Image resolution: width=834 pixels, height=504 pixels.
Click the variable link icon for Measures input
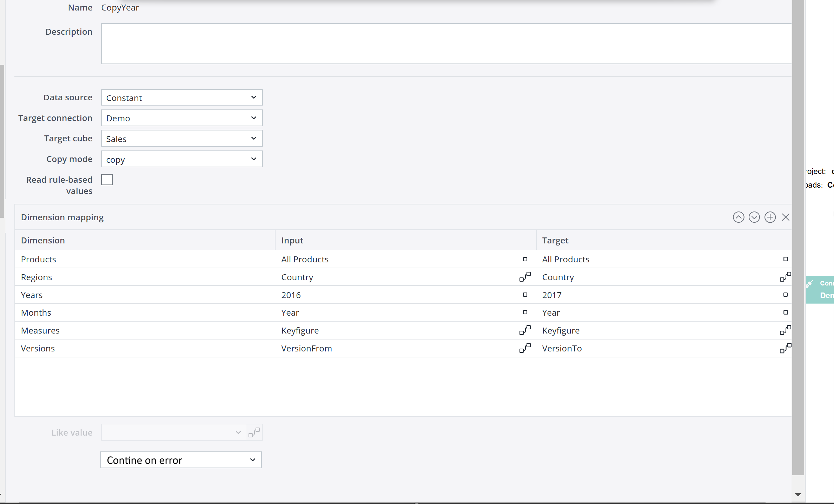pyautogui.click(x=525, y=330)
